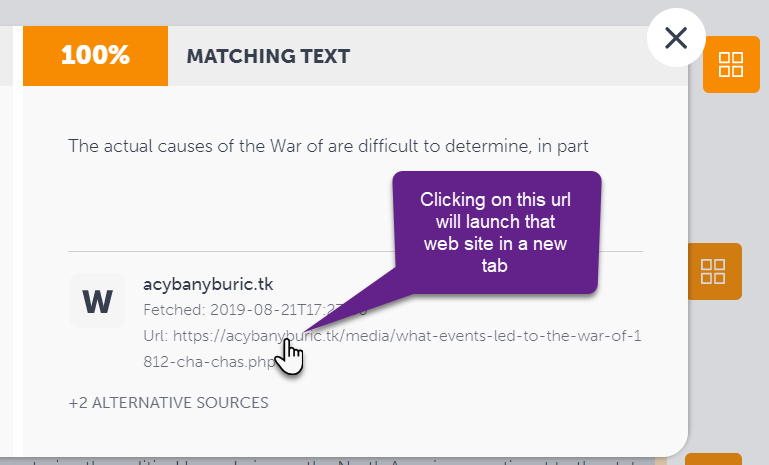Click the 812-cha-chas.php URL continuation line
This screenshot has height=465, width=769.
pyautogui.click(x=209, y=362)
